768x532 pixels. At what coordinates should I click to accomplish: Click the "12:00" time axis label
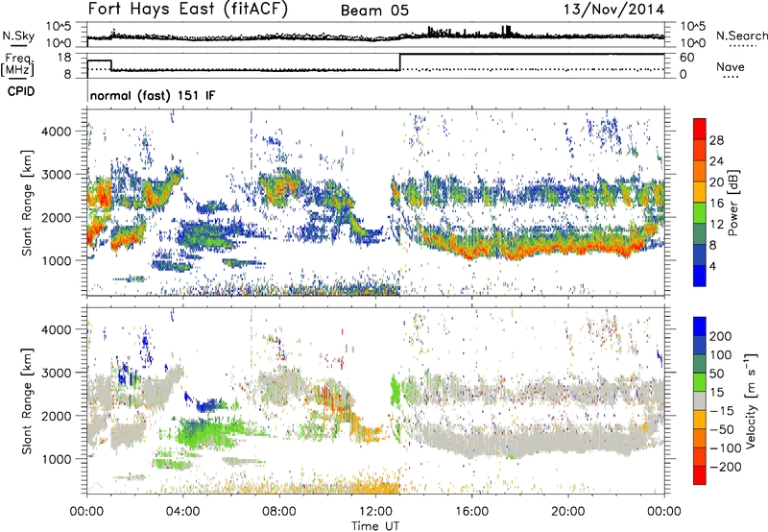click(375, 512)
